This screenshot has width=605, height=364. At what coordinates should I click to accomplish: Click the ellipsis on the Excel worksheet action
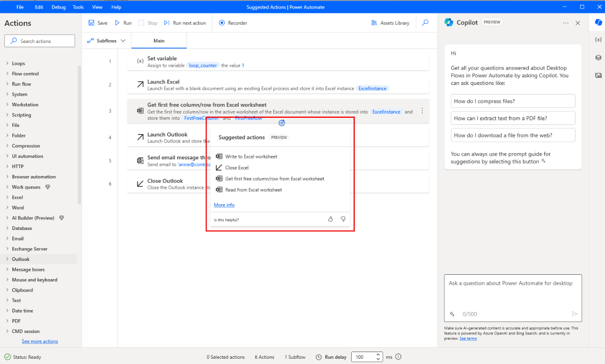tap(422, 110)
